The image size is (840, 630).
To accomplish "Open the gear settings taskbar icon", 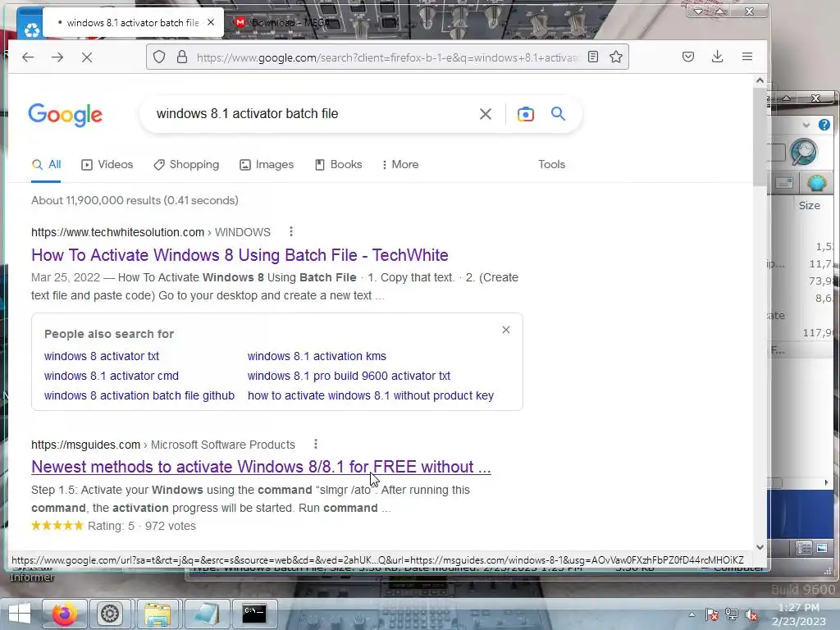I will pyautogui.click(x=110, y=614).
